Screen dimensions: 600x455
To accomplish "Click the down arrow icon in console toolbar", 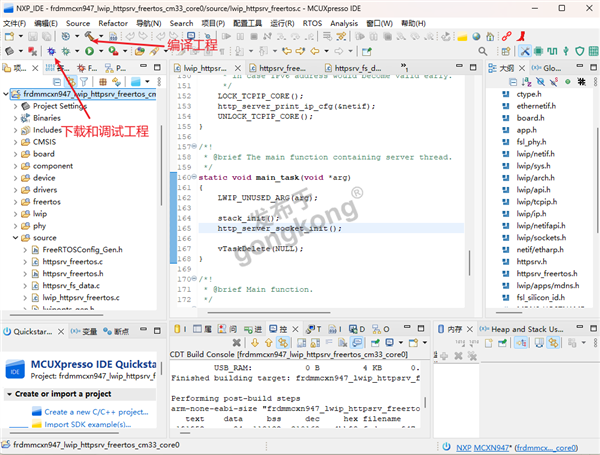I will 255,342.
